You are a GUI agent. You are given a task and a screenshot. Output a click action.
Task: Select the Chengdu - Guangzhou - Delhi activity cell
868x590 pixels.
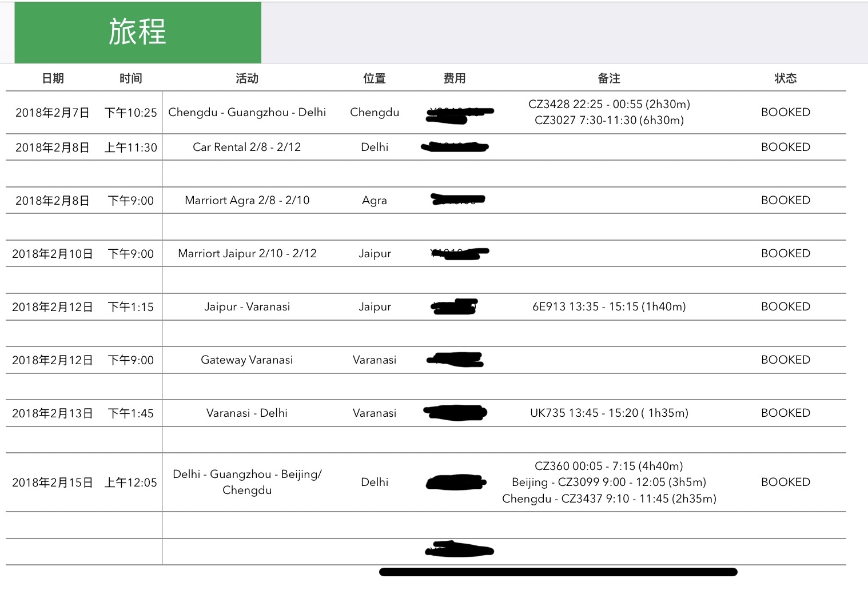pos(247,113)
